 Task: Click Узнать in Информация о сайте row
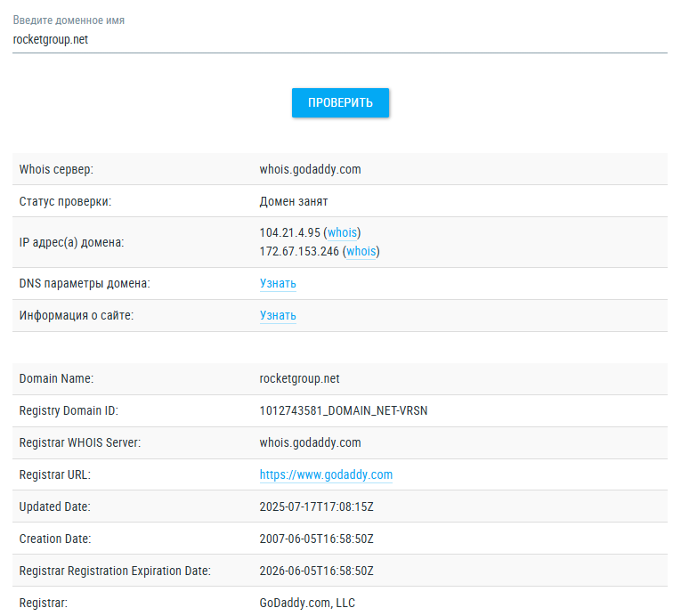[x=278, y=316]
